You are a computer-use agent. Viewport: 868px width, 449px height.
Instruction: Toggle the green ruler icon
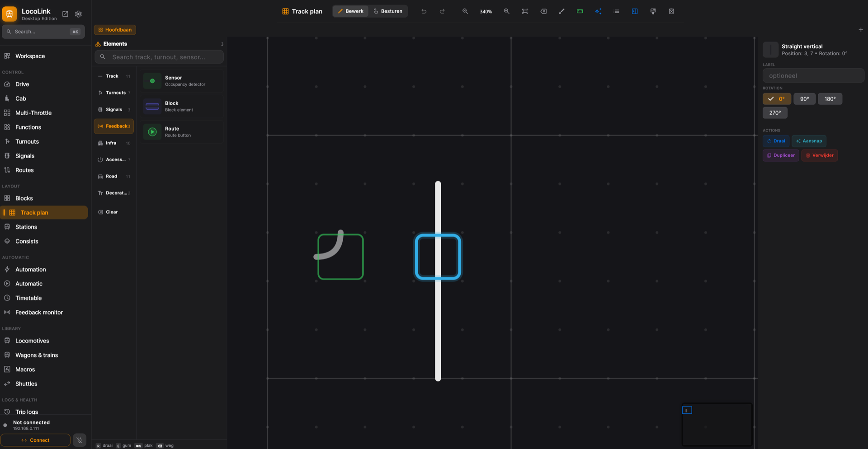click(580, 11)
